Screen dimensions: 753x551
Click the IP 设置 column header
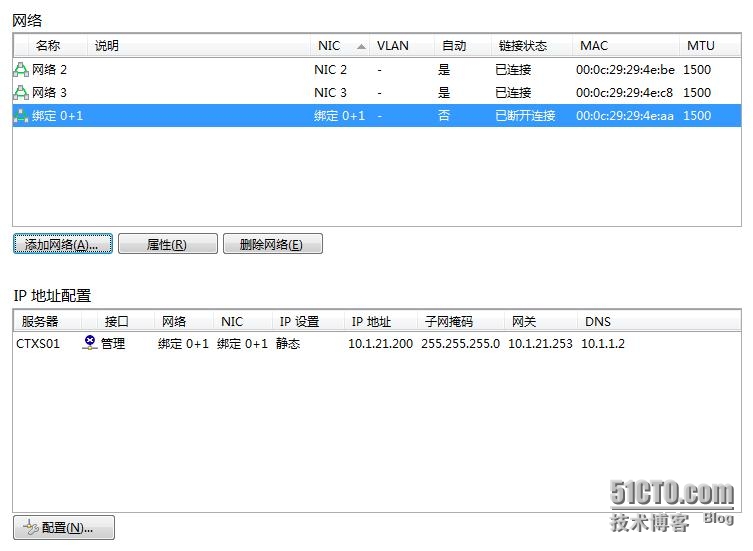click(x=308, y=321)
